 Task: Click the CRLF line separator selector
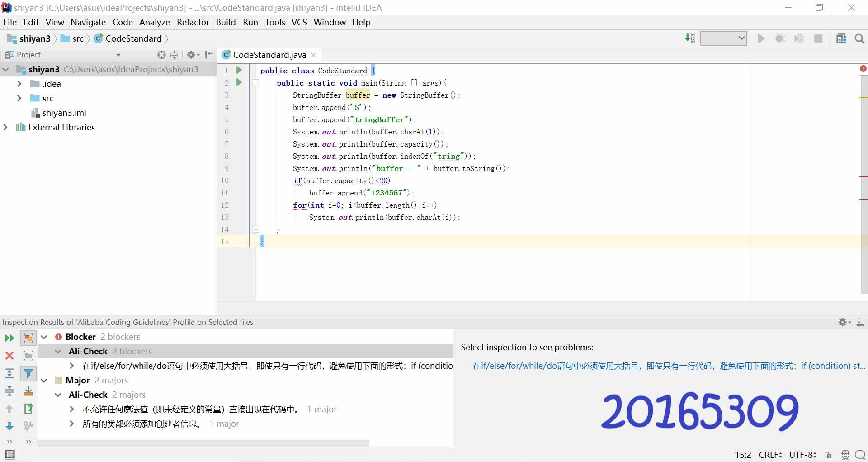[x=770, y=455]
